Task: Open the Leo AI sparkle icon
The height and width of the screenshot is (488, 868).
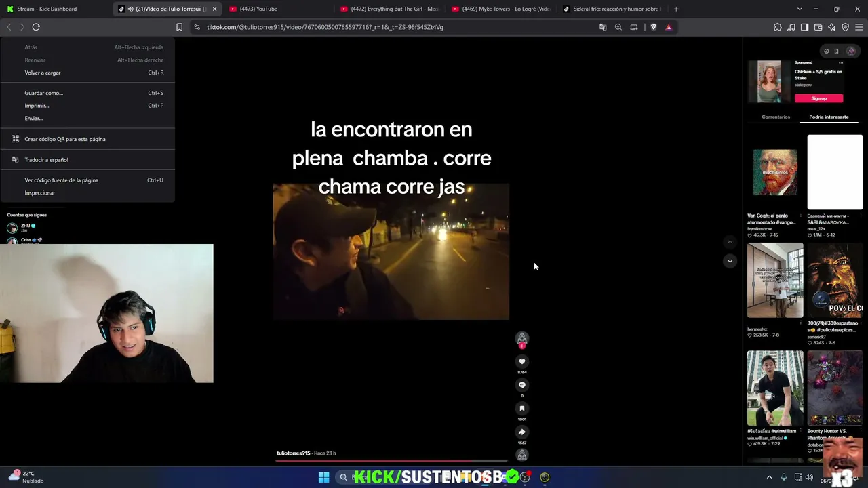Action: [x=831, y=27]
